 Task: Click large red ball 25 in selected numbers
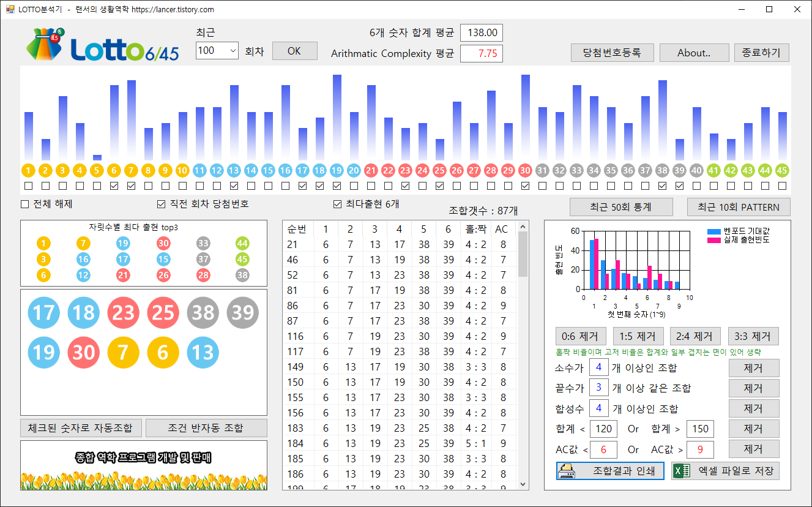click(163, 312)
